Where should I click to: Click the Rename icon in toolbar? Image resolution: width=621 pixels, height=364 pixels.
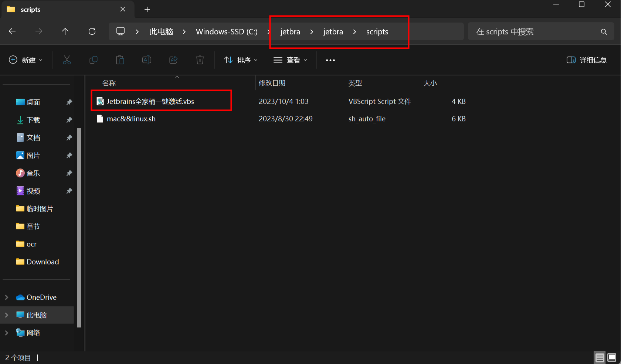point(147,60)
